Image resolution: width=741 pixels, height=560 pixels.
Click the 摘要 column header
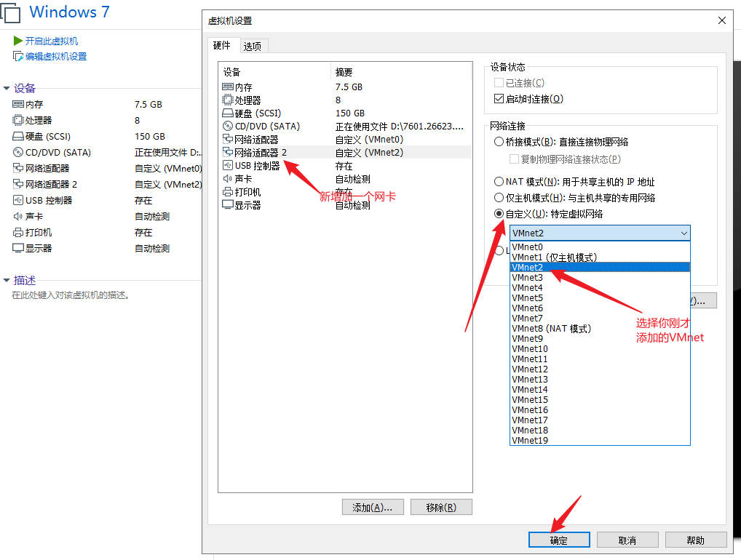pyautogui.click(x=401, y=72)
